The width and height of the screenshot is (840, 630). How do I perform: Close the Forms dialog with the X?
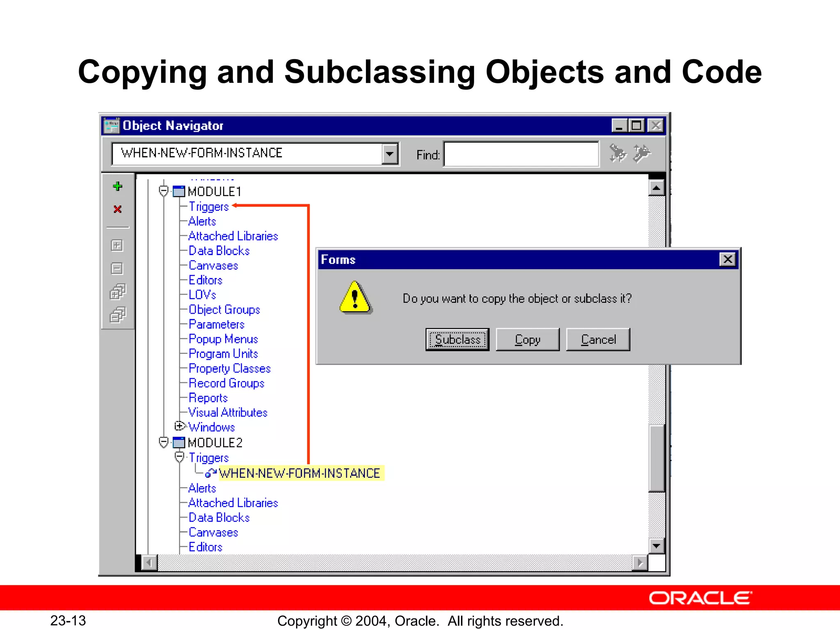point(728,259)
